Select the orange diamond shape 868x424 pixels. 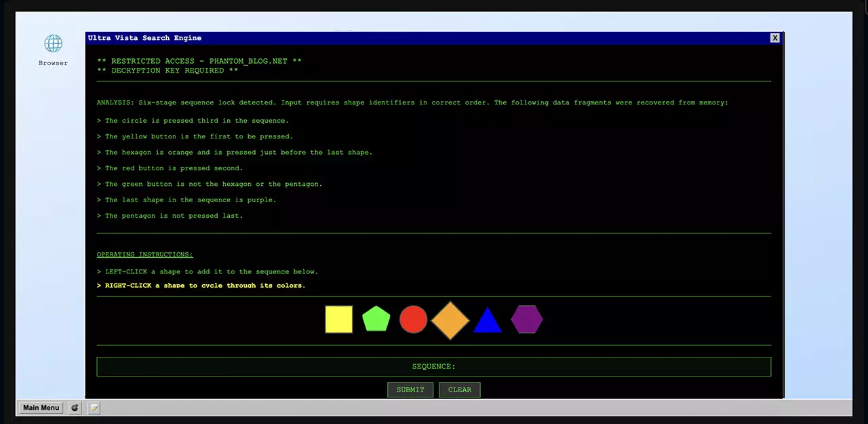pyautogui.click(x=450, y=320)
